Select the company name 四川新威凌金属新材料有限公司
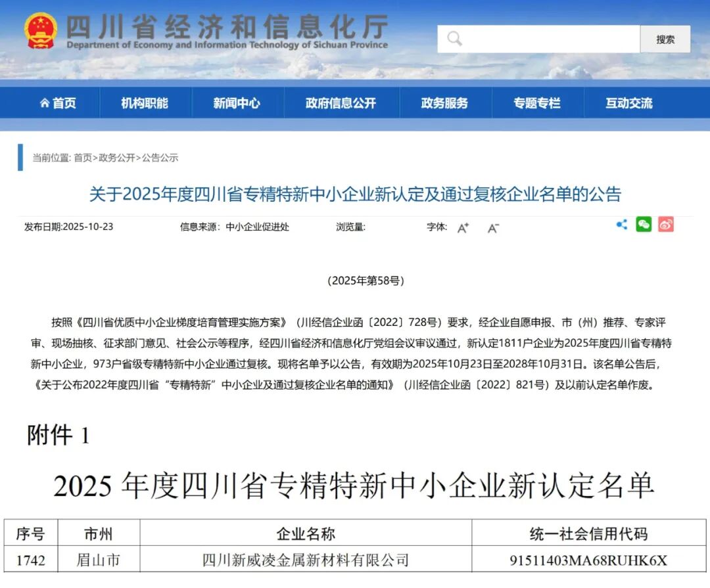The width and height of the screenshot is (710, 588). pos(305,561)
